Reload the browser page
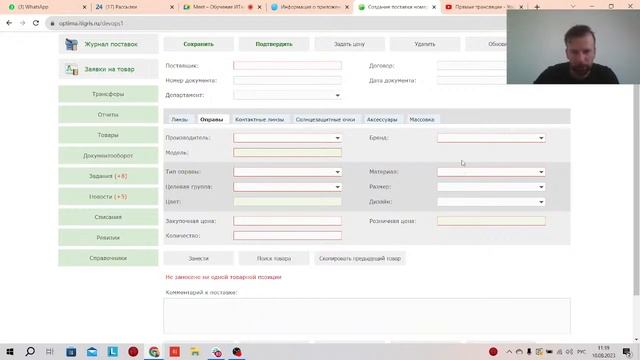Viewport: 640px width, 360px height. pos(36,23)
